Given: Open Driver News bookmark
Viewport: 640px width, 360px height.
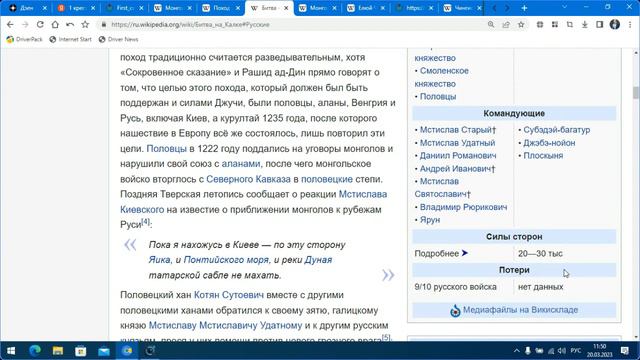Looking at the screenshot, I should click(x=119, y=40).
